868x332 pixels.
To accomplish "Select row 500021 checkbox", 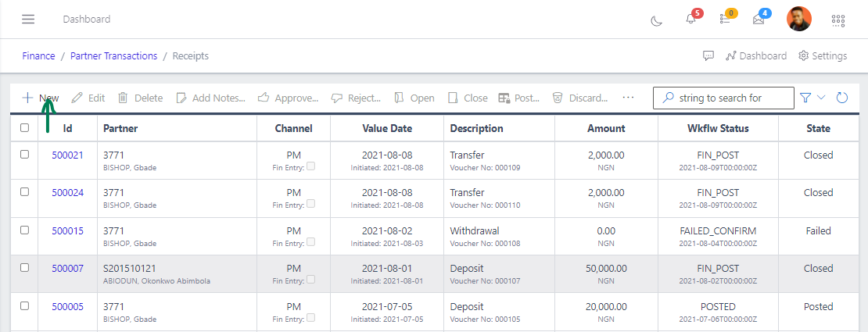I will (24, 155).
